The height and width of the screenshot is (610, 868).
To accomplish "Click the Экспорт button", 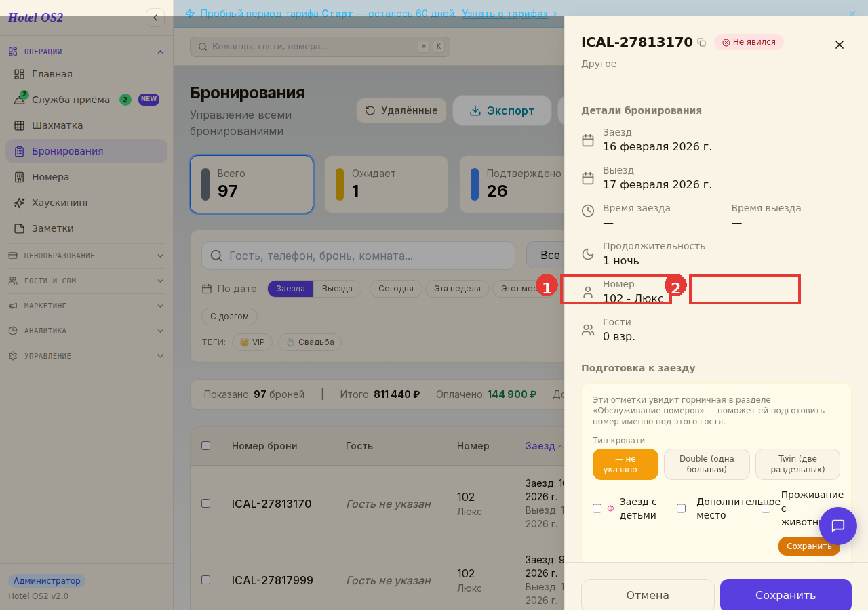I will 502,110.
